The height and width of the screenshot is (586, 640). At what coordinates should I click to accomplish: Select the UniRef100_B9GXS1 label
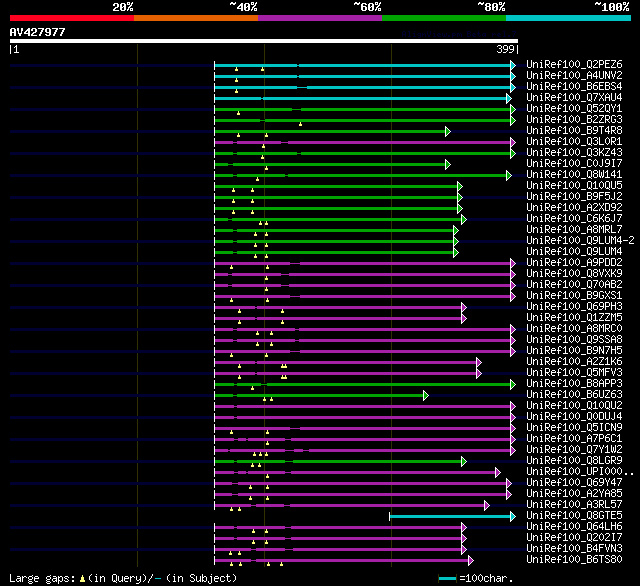point(574,296)
